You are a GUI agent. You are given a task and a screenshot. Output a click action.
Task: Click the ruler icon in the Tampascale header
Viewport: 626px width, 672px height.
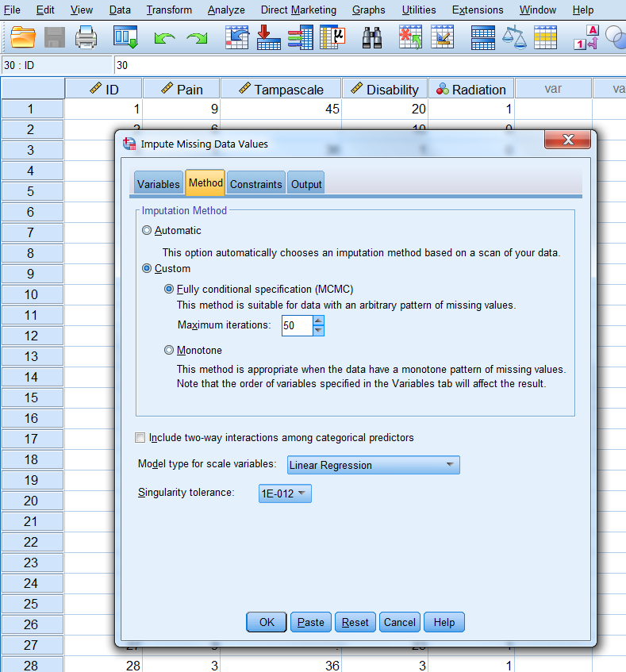click(244, 88)
